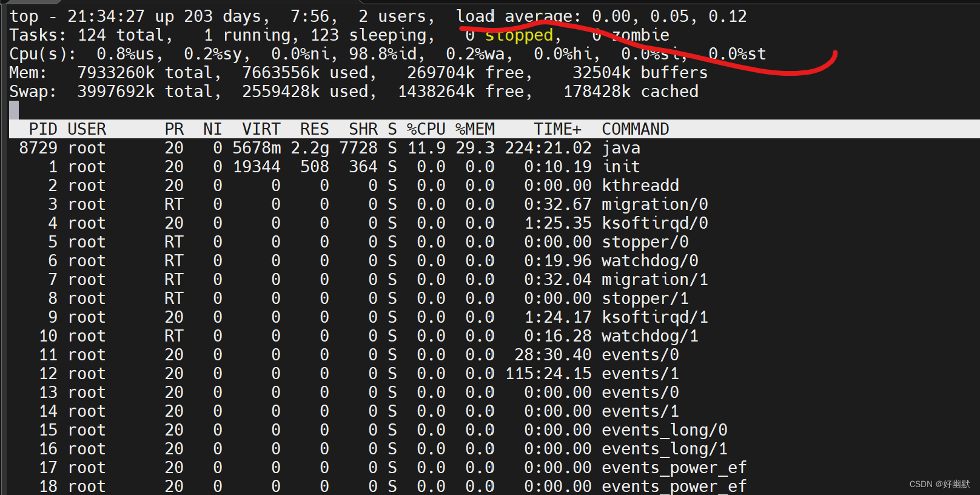Click the 224:21.02 time value
Image resolution: width=980 pixels, height=495 pixels.
tap(548, 148)
